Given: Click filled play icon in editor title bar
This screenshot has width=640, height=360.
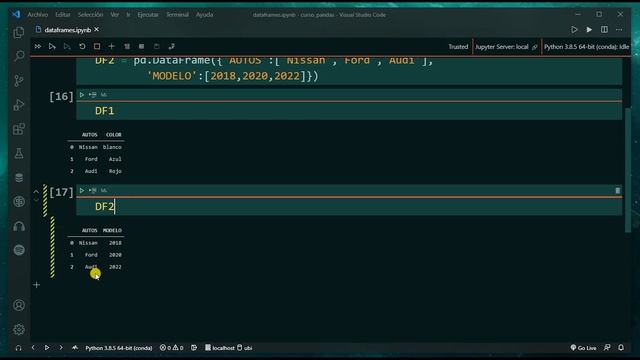Looking at the screenshot, I should pyautogui.click(x=589, y=30).
